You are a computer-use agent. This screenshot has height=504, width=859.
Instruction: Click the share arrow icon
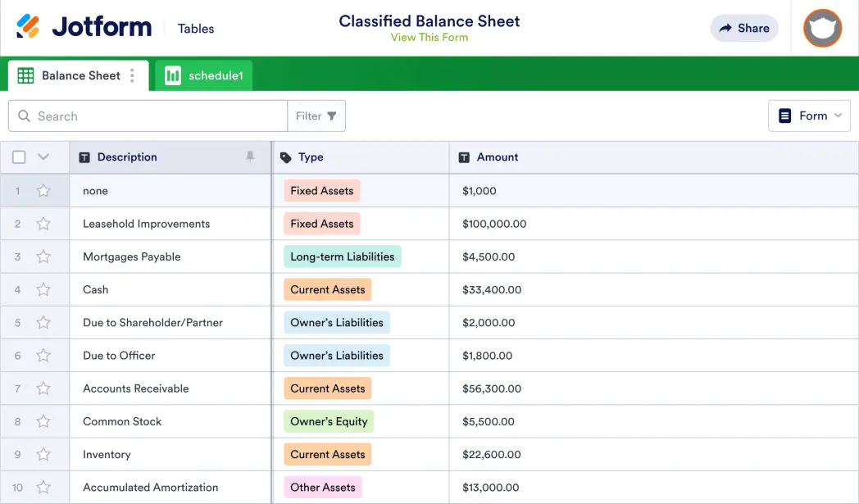724,28
